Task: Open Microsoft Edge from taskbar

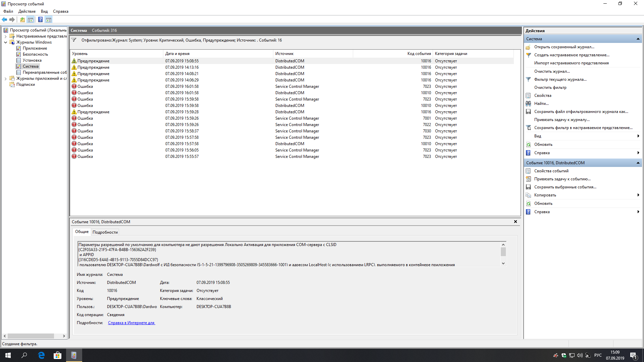Action: 41,355
